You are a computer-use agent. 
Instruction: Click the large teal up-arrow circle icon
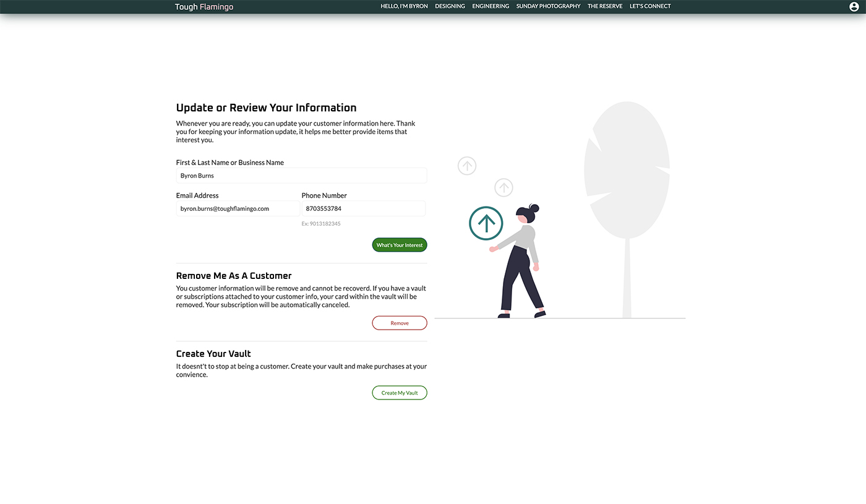486,223
